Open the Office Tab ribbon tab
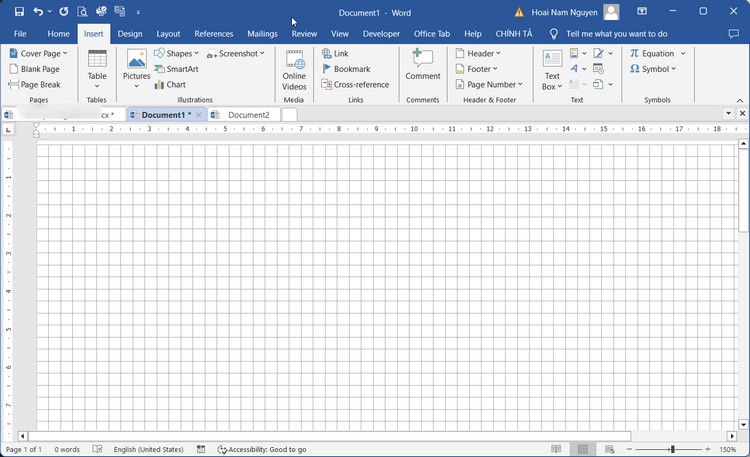Image resolution: width=750 pixels, height=457 pixels. [x=432, y=34]
